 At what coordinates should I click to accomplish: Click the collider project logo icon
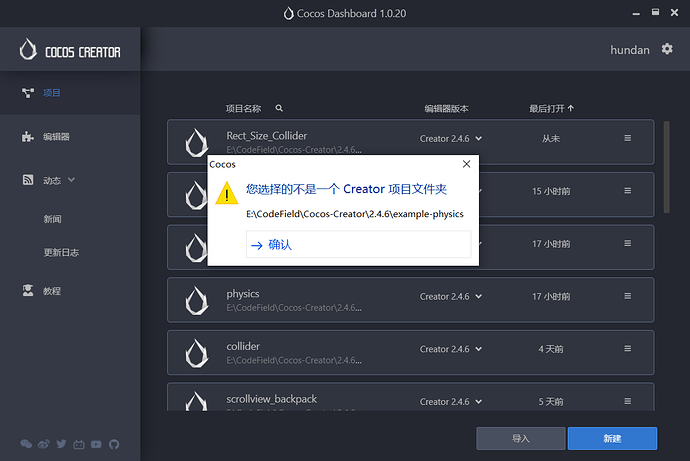tap(196, 353)
